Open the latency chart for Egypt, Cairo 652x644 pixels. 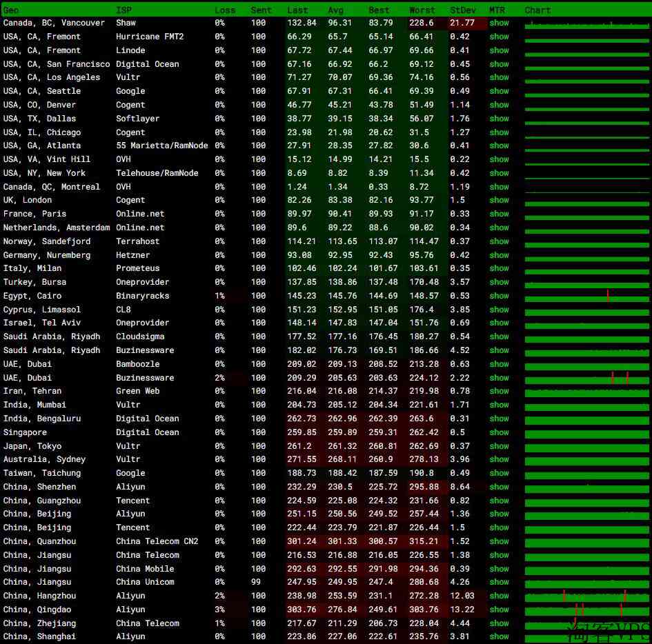(586, 296)
